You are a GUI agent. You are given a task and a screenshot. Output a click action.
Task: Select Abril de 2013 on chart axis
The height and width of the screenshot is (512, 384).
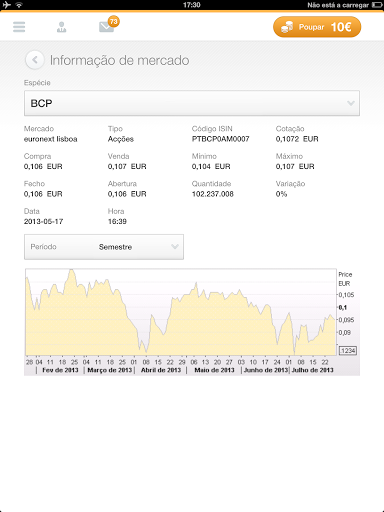pos(161,370)
